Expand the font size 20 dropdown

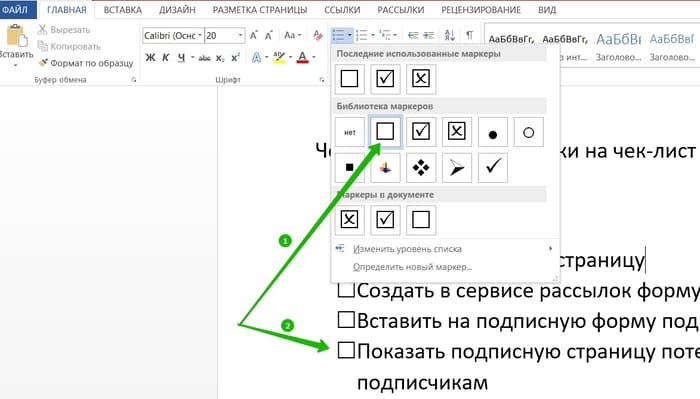click(x=240, y=36)
